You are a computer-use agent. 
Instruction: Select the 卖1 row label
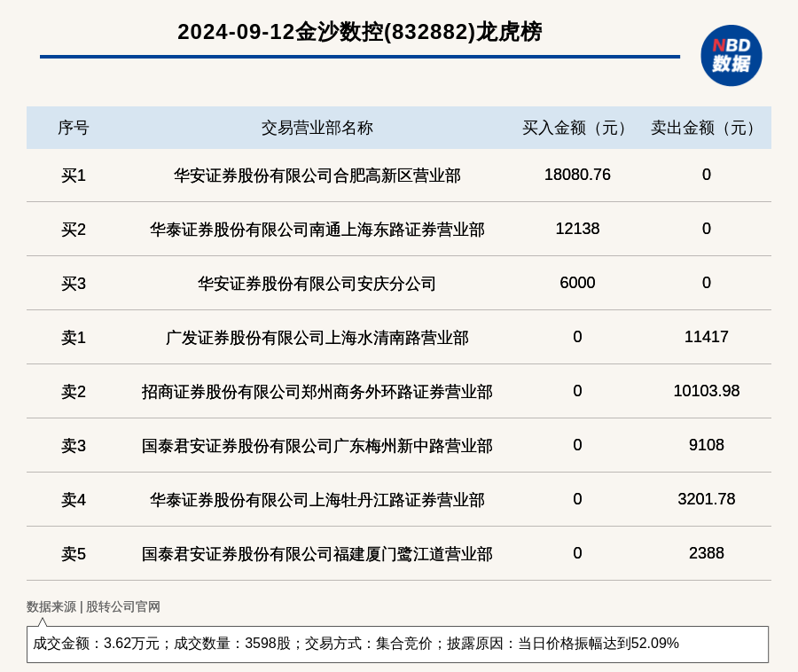tap(74, 337)
